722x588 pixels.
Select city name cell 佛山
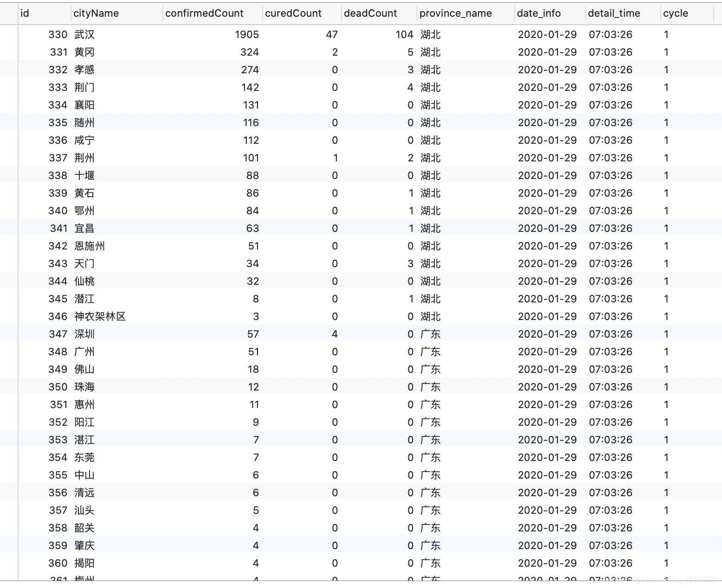(x=84, y=369)
